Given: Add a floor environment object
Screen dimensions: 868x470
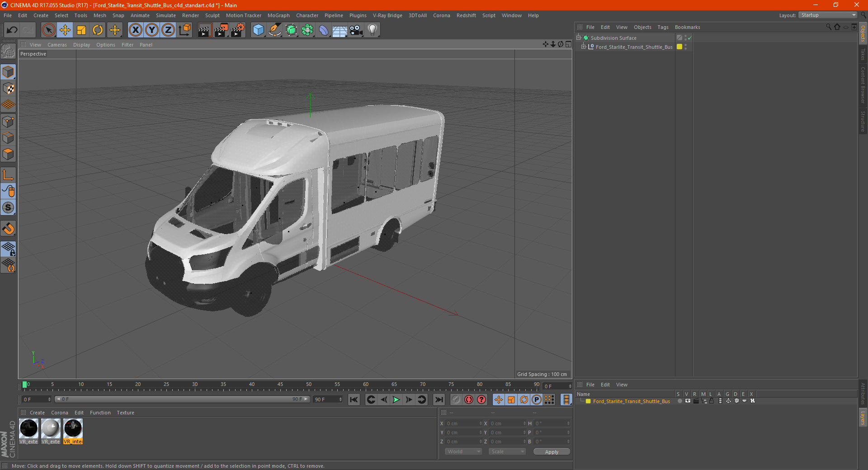Looking at the screenshot, I should (340, 30).
